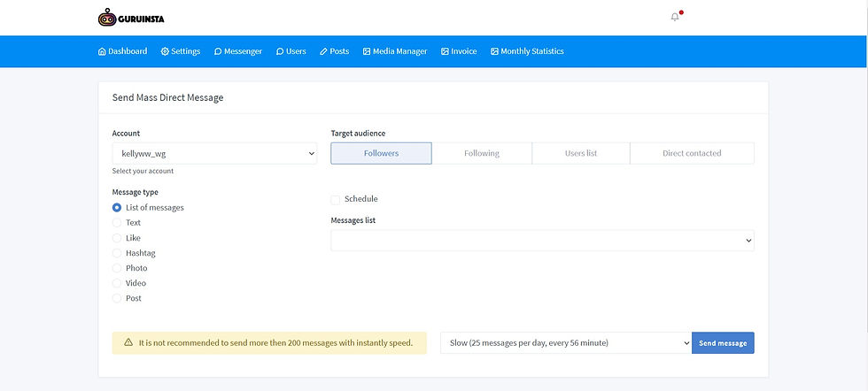Click the Dashboard home icon
This screenshot has width=868, height=391.
(x=102, y=51)
